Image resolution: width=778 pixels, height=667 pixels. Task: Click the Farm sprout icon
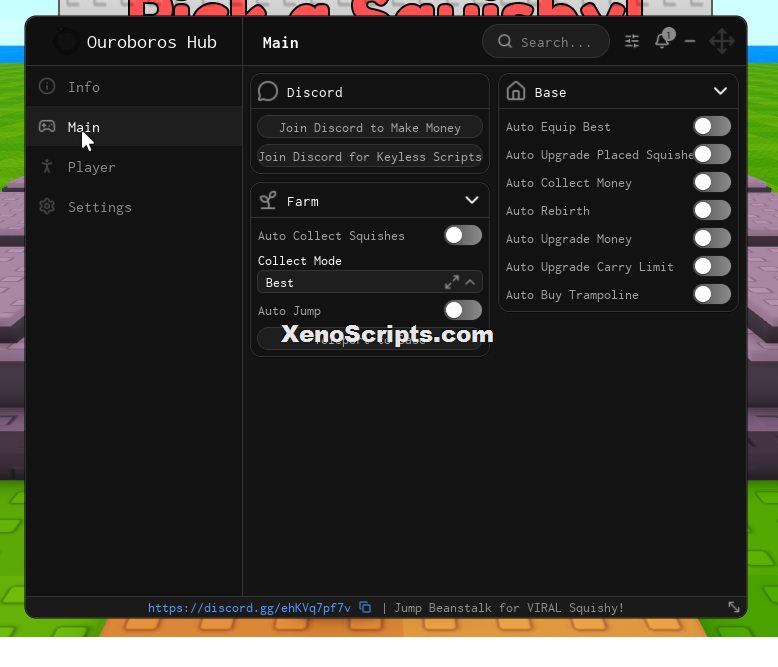(268, 200)
